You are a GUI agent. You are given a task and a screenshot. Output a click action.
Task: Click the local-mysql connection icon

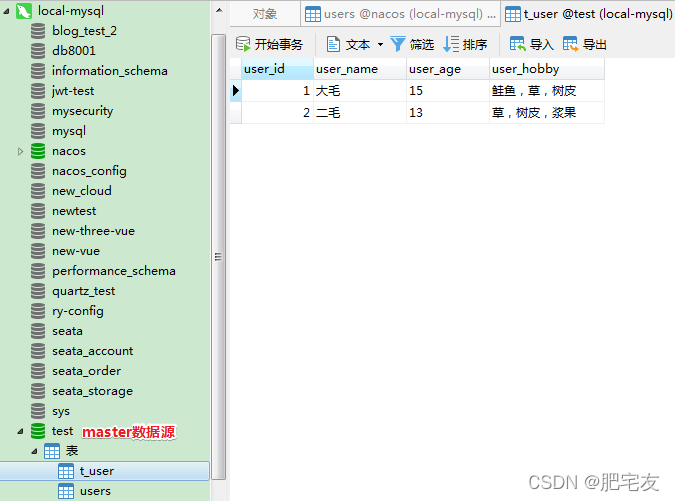coord(24,11)
